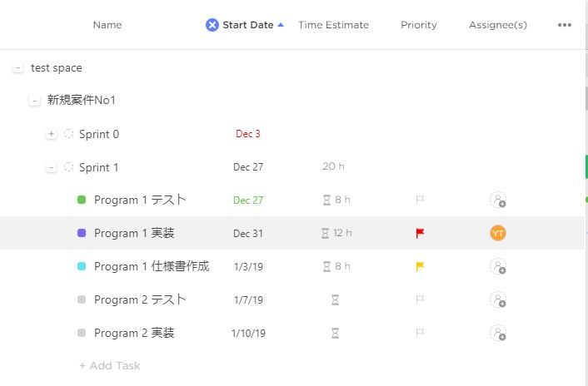Select the test space name
This screenshot has width=588, height=386.
pyautogui.click(x=57, y=68)
